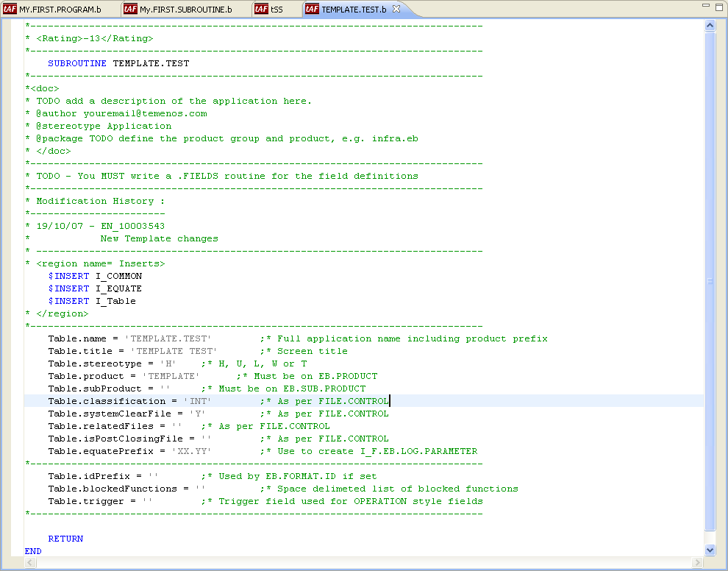Close the TEMPLATE.TEST.b editor tab
The height and width of the screenshot is (571, 728).
[396, 10]
